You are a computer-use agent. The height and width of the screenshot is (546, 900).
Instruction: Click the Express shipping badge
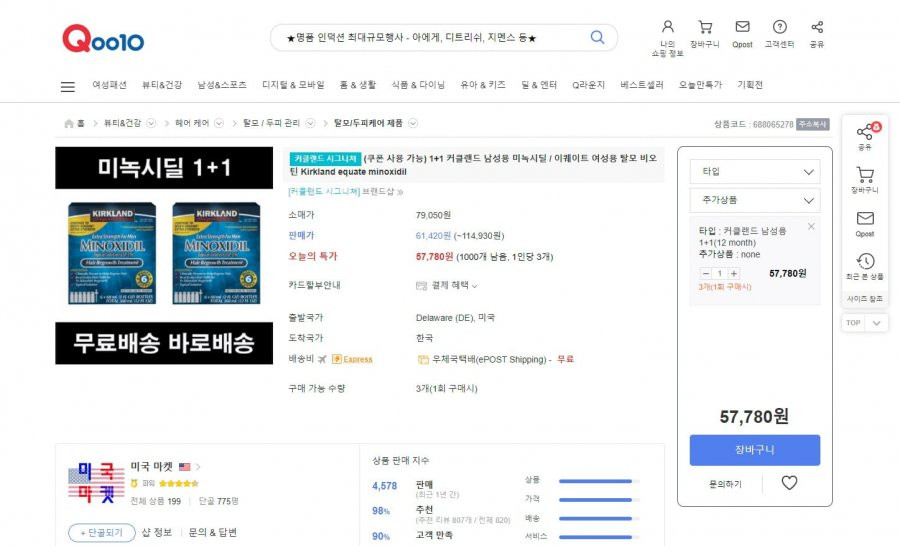[352, 359]
